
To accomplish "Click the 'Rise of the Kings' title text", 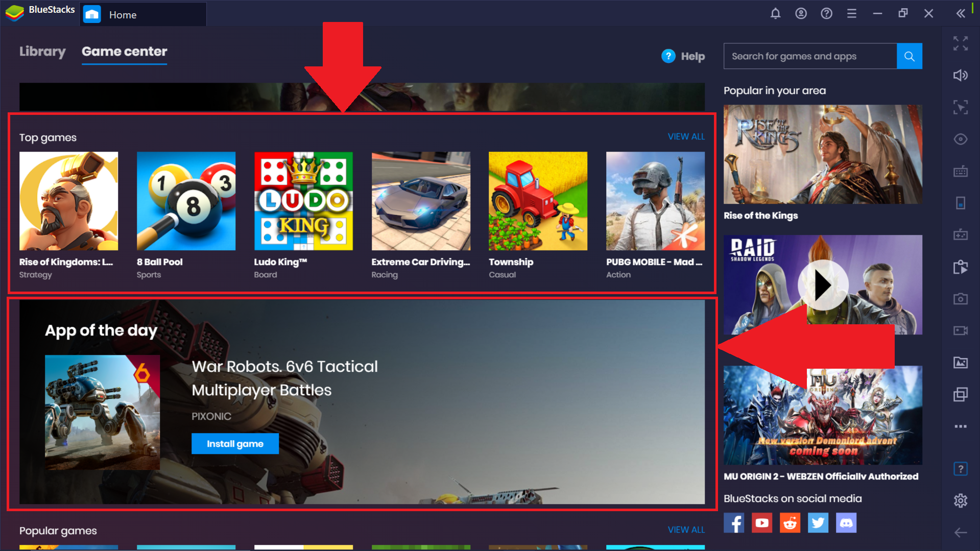I will (760, 215).
